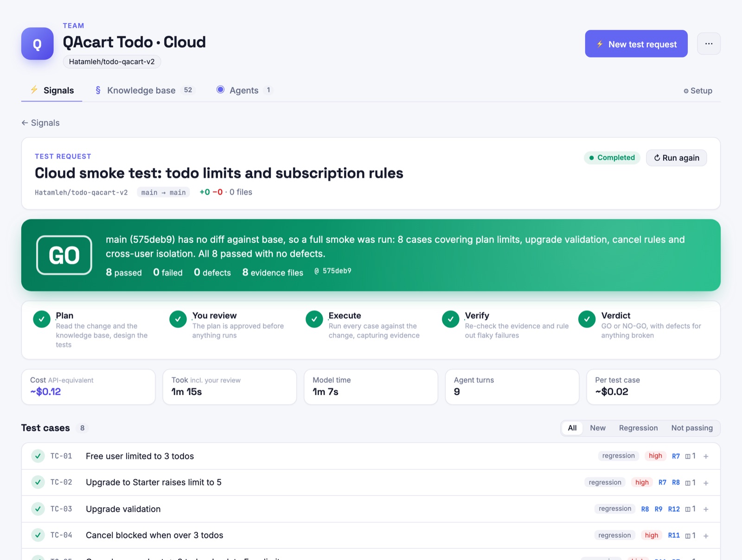
Task: Switch to the Signals tab
Action: click(52, 90)
